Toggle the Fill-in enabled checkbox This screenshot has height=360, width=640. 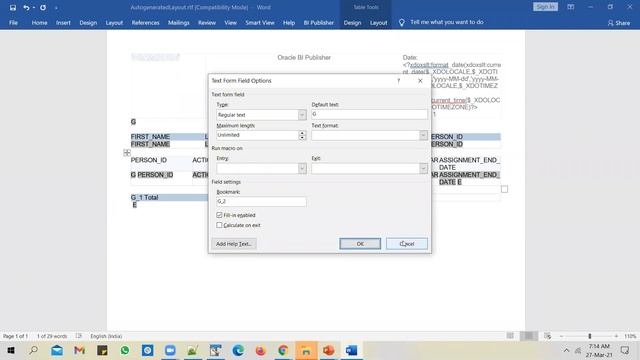click(x=219, y=215)
